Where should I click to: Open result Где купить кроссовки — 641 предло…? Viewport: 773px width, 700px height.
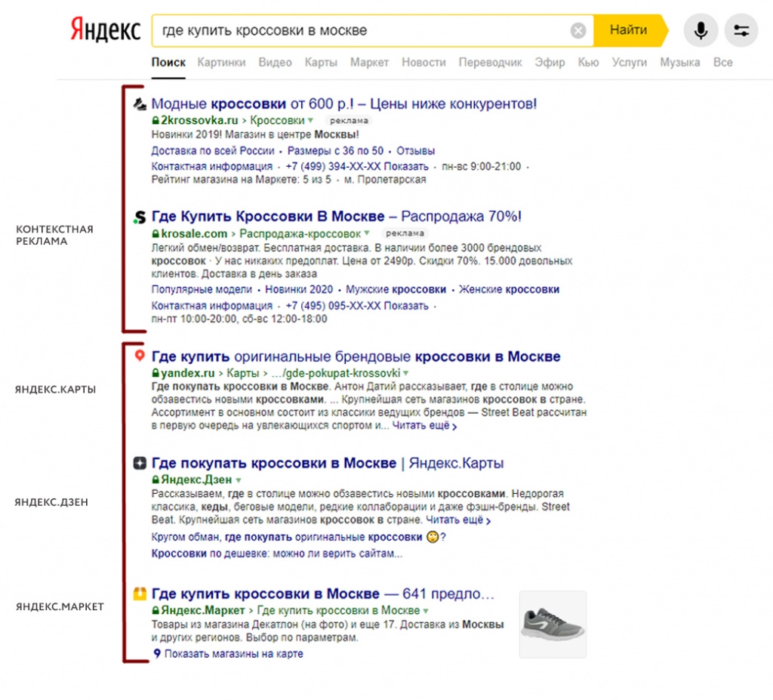click(322, 594)
